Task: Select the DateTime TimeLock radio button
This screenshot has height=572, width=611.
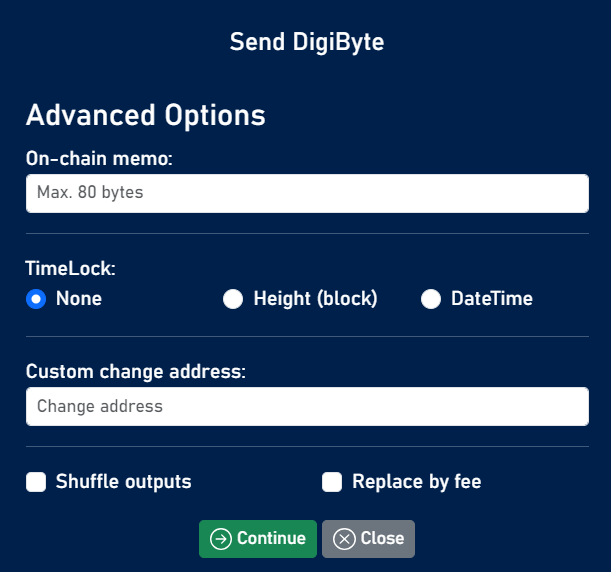Action: point(431,299)
